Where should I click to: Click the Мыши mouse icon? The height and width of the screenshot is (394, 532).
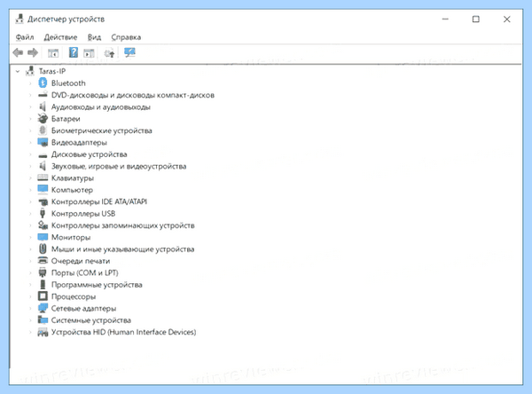point(43,249)
